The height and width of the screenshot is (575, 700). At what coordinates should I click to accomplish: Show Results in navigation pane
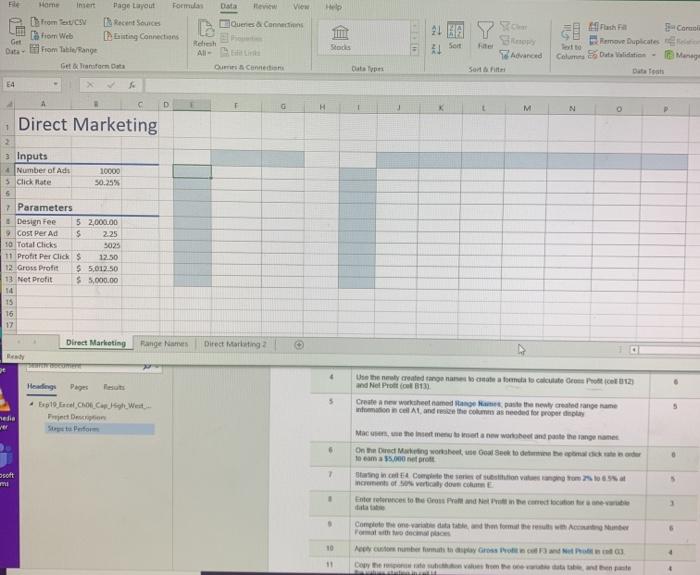coord(114,387)
